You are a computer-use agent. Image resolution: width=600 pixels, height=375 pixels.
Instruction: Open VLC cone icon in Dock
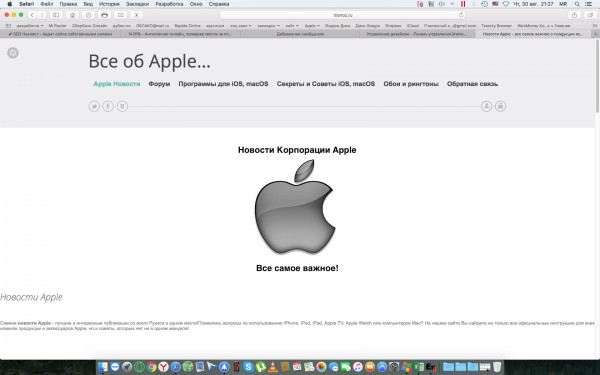coord(273,367)
